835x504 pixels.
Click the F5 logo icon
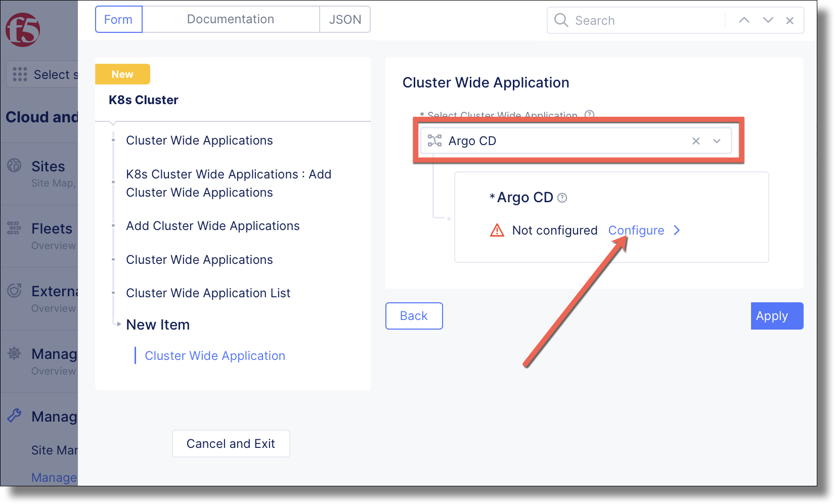pos(23,30)
